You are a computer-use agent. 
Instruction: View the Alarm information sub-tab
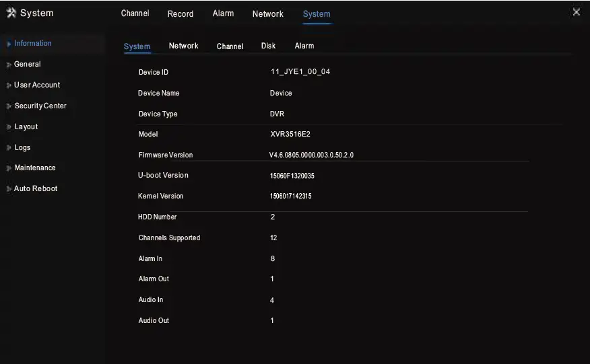point(304,46)
